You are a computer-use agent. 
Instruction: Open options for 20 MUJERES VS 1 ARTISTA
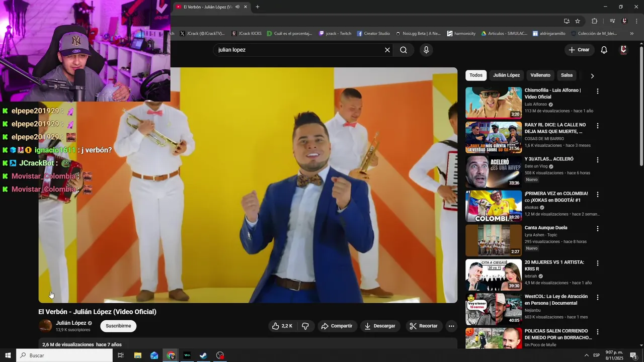598,263
